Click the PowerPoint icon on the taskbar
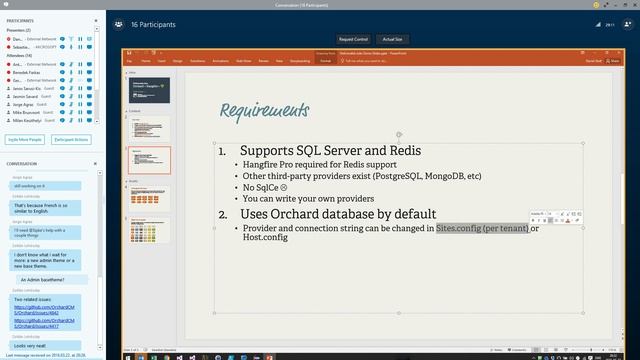 [x=269, y=358]
